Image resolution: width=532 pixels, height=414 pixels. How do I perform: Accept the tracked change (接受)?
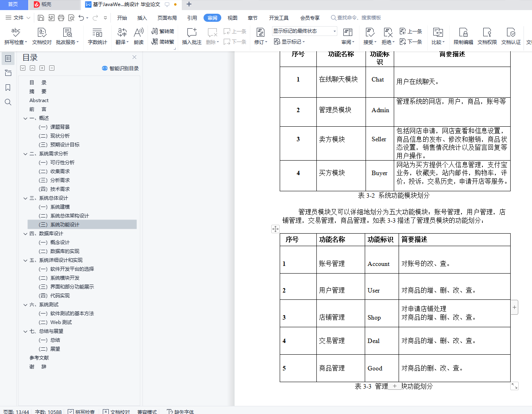[370, 36]
